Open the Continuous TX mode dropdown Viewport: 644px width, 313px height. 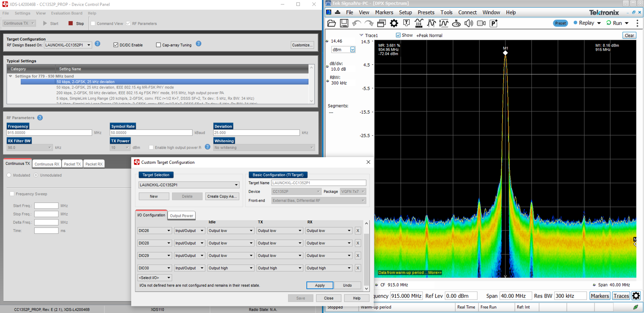pos(19,23)
